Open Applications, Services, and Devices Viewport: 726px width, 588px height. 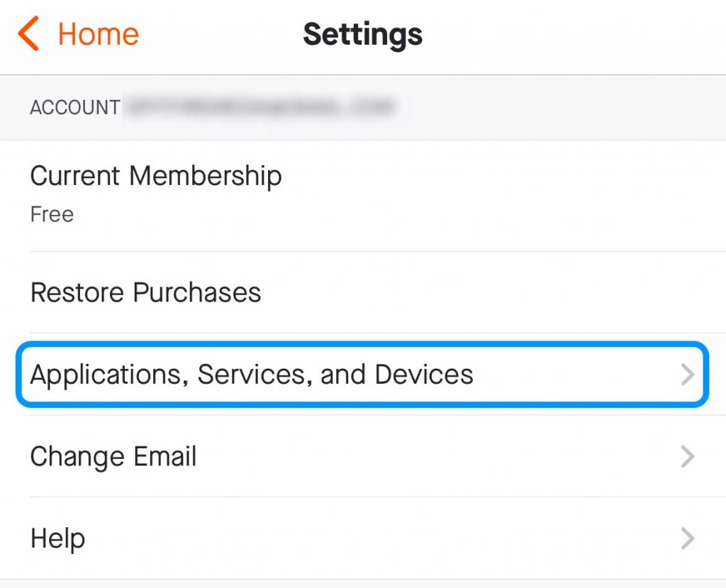tap(252, 375)
